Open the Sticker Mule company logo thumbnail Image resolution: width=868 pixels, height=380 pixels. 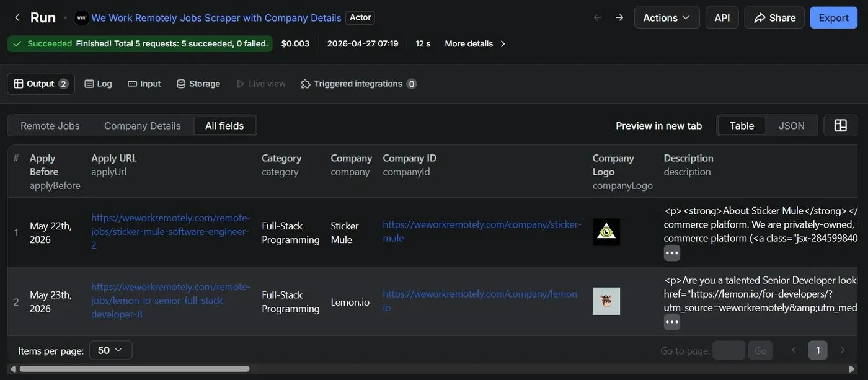[x=606, y=232]
